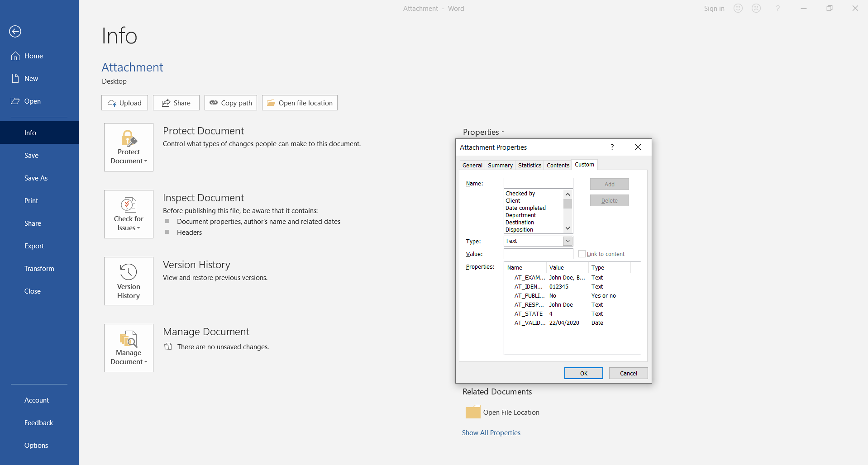Viewport: 868px width, 465px height.
Task: Switch to the Statistics tab
Action: pos(529,165)
